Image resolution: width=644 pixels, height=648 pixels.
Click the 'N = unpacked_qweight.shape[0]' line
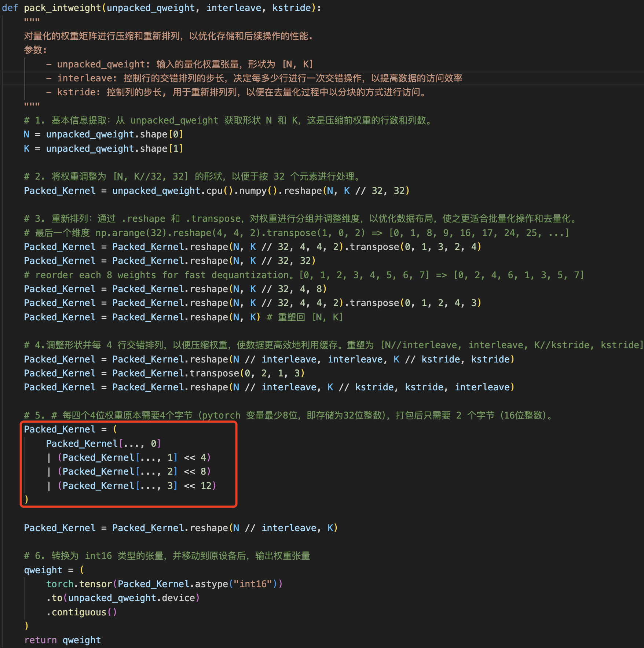103,134
